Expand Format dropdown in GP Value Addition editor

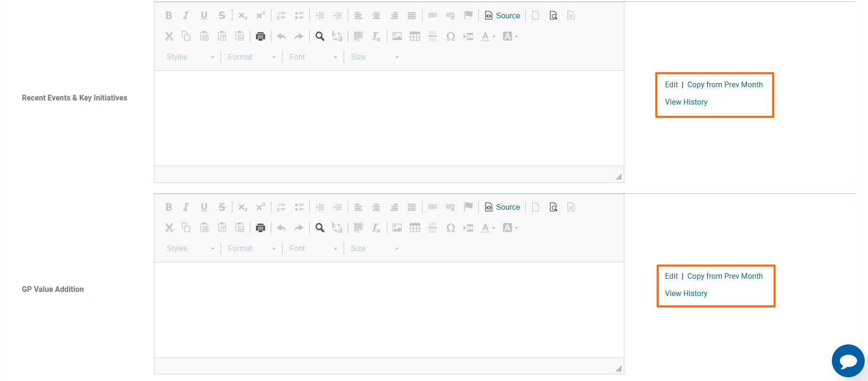click(x=252, y=248)
